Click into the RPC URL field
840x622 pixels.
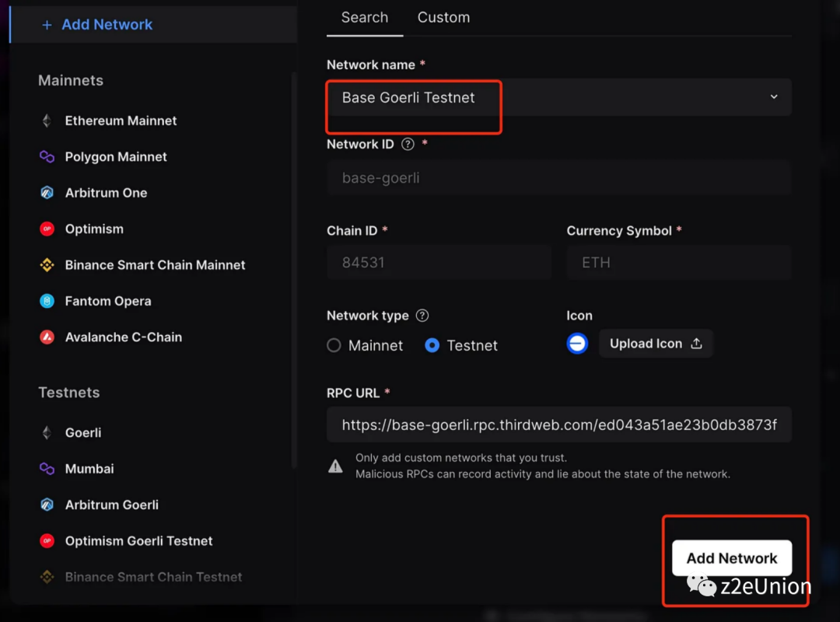point(558,425)
